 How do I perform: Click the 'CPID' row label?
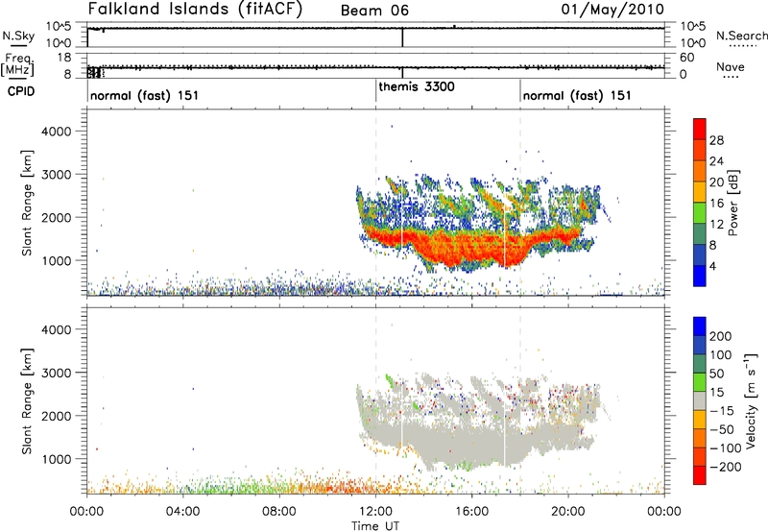click(21, 91)
